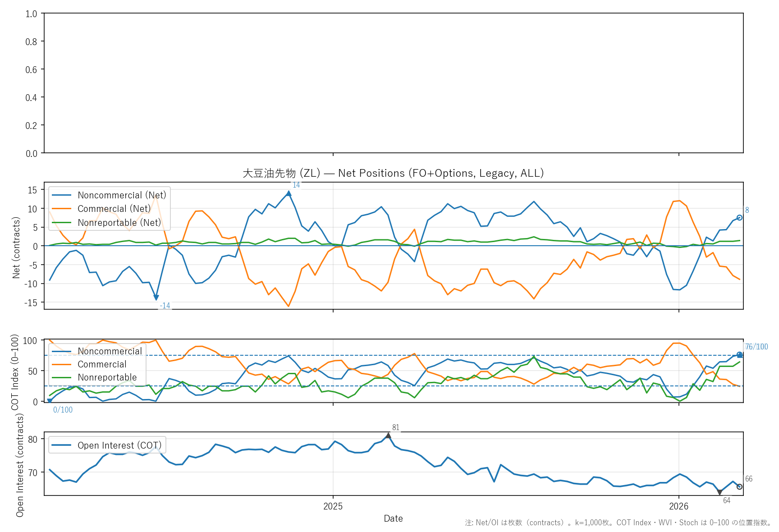The height and width of the screenshot is (532, 779).
Task: Click the peak triangle marker labeled 14
Action: tap(289, 193)
